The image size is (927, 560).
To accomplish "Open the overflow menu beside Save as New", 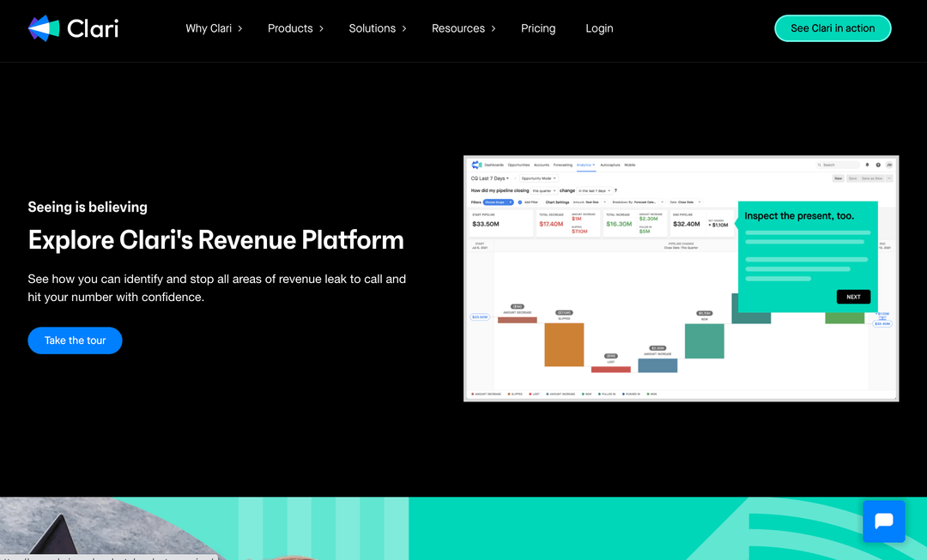I will (x=889, y=178).
